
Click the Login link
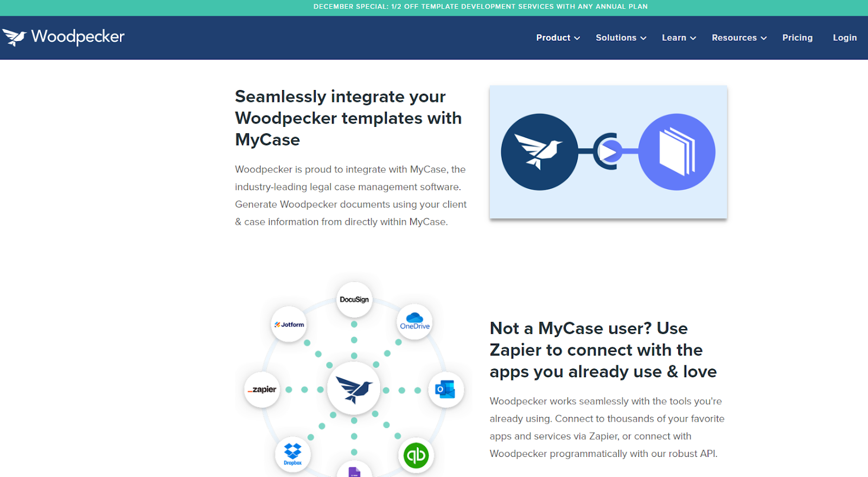(845, 37)
